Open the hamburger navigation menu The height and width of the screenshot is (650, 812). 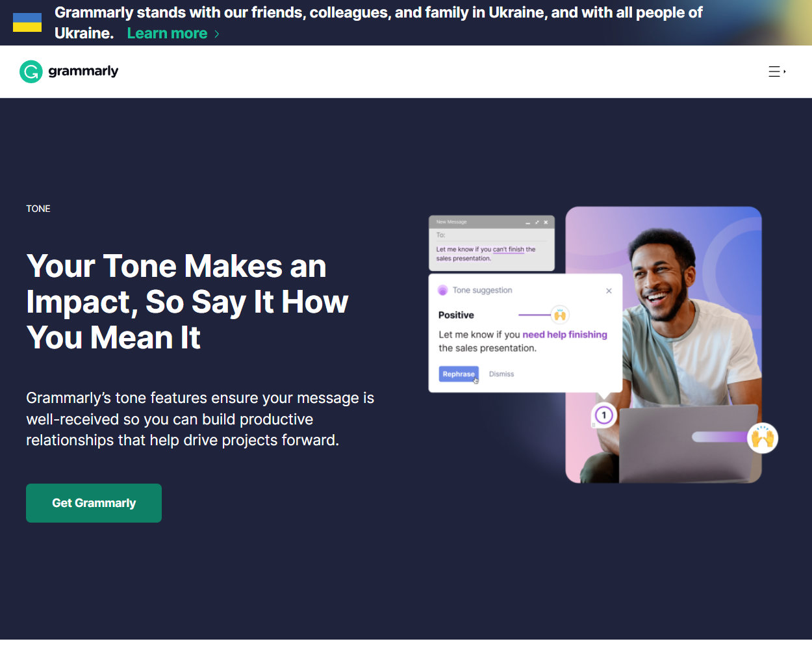tap(774, 71)
